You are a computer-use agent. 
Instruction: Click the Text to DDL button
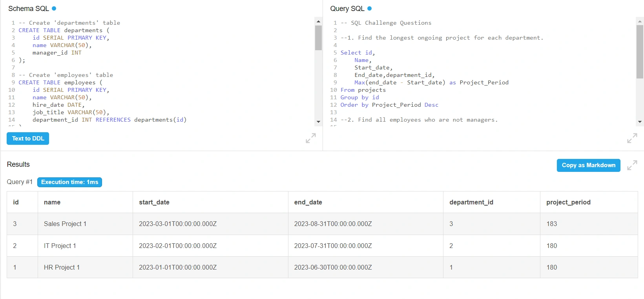pyautogui.click(x=28, y=139)
